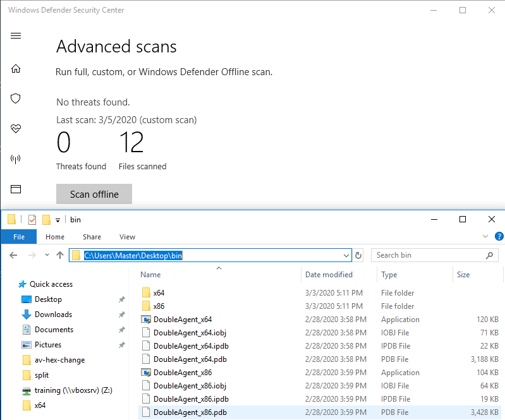
Task: Click the Up one level arrow
Action: [60, 256]
